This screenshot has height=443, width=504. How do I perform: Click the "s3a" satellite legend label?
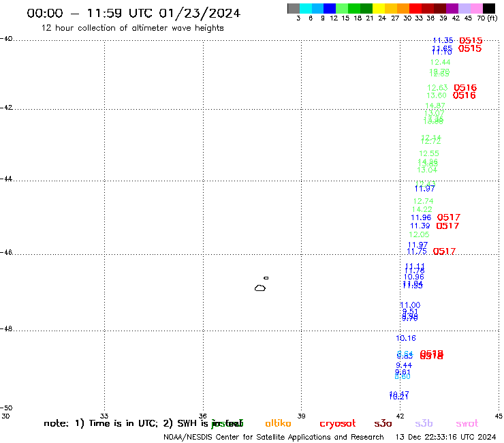[x=383, y=423]
